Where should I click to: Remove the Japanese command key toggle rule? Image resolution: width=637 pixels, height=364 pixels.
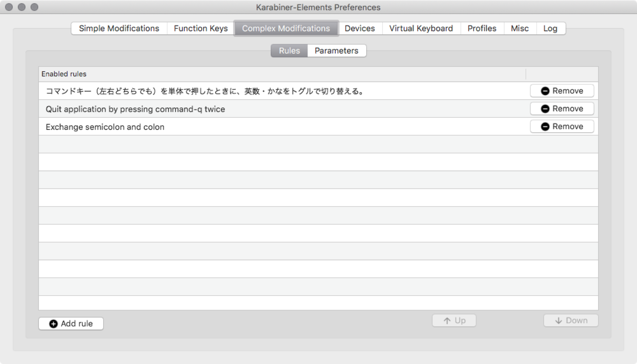click(562, 91)
